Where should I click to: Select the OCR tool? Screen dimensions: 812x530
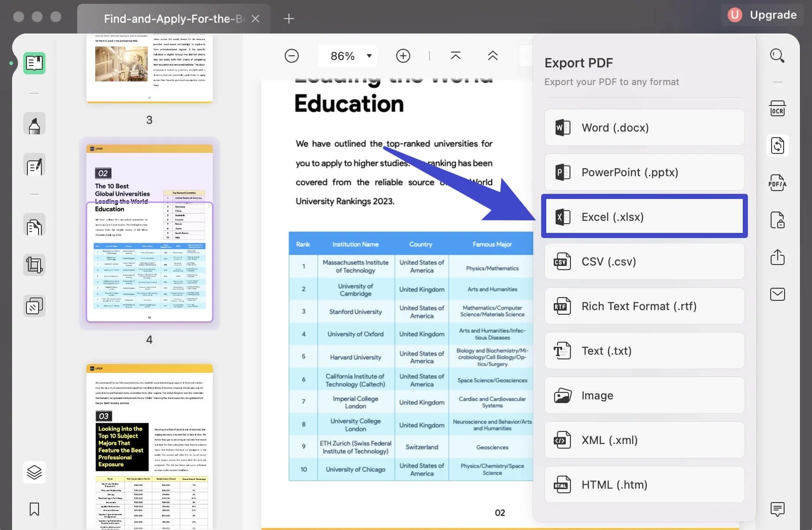(778, 108)
